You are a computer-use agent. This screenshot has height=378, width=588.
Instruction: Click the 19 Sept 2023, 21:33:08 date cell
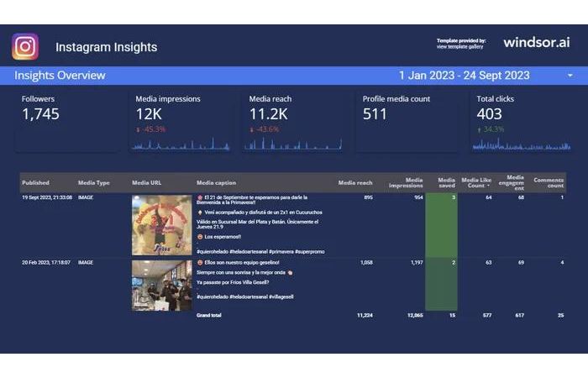click(x=47, y=197)
